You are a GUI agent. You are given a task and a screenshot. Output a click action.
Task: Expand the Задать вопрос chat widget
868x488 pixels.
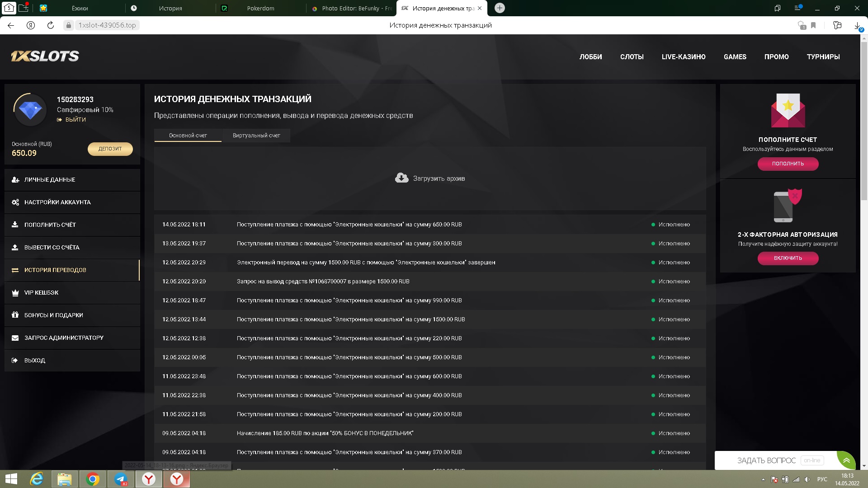(846, 460)
